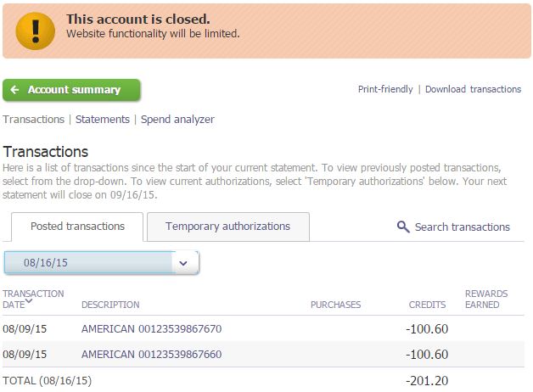Open the Spend analyzer link

coord(177,120)
